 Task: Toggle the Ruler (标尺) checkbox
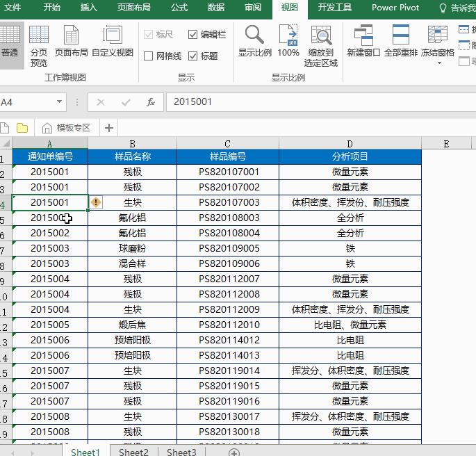click(148, 35)
